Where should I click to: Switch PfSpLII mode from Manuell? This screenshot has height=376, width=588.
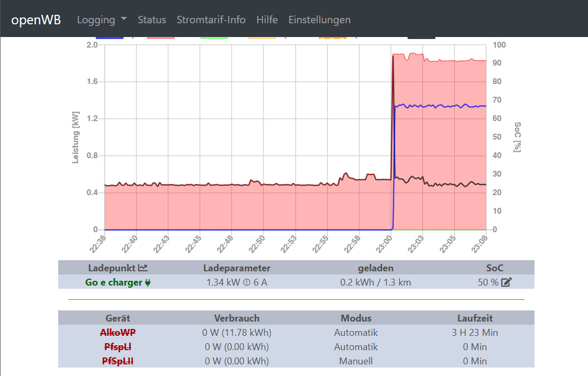(x=356, y=361)
